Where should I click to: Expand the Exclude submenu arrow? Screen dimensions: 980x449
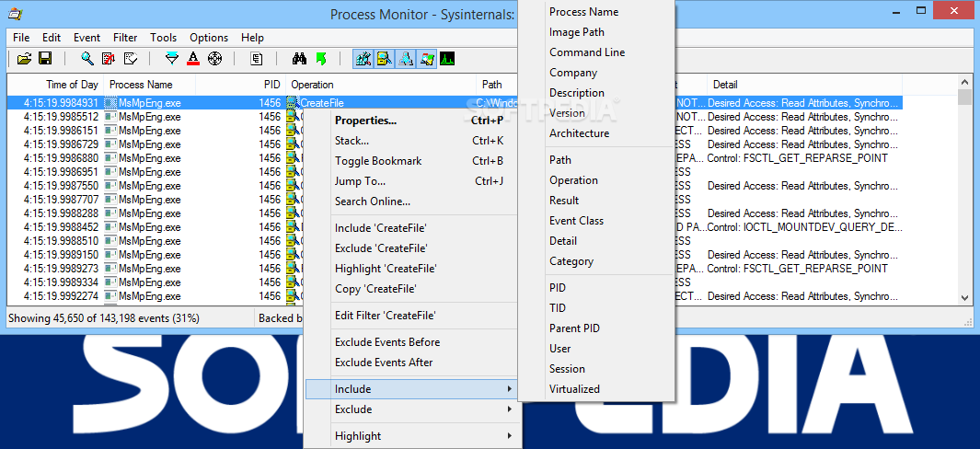point(510,409)
